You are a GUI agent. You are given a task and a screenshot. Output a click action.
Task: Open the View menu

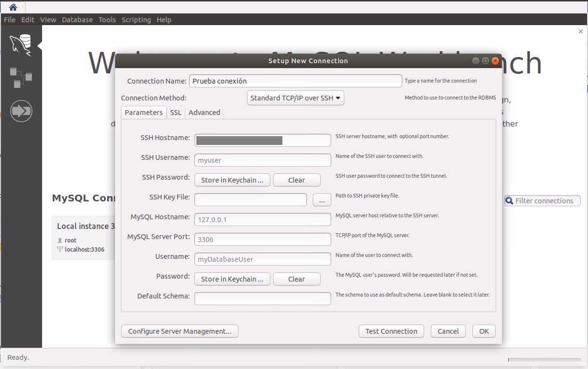48,20
